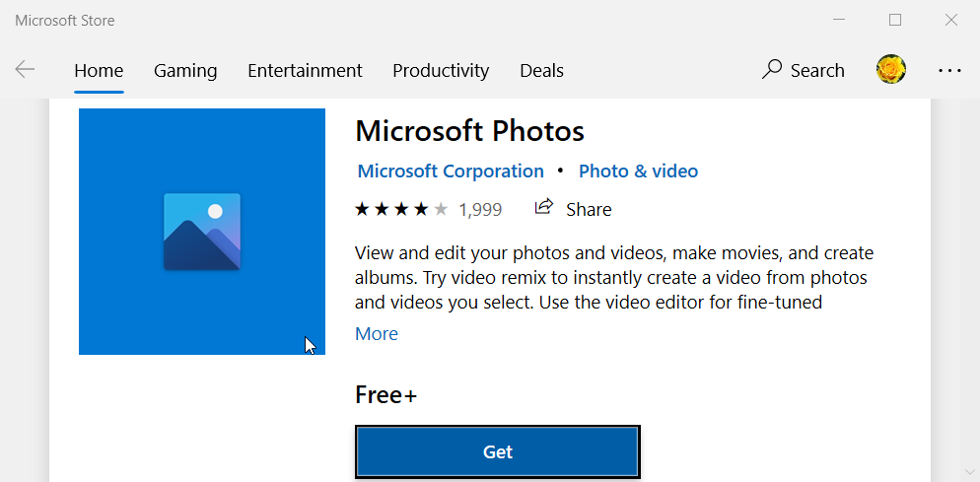The height and width of the screenshot is (482, 980).
Task: Close the Microsoft Store window
Action: point(951,20)
